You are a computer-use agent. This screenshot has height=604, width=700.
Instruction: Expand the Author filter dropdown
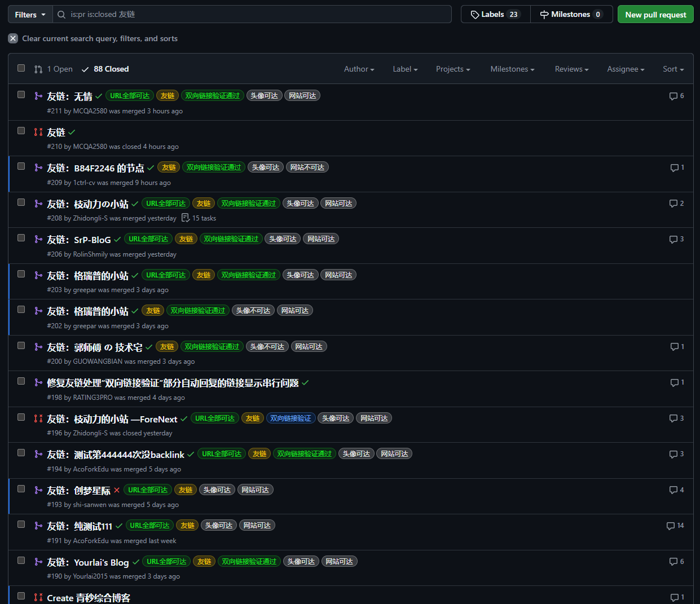tap(359, 69)
